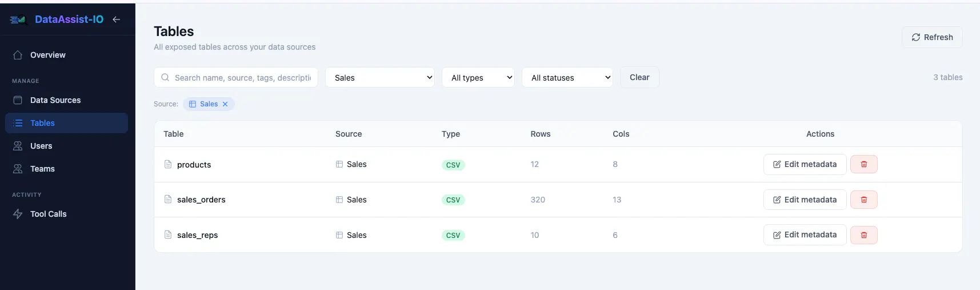Click the DataAssist-IO brand title
The height and width of the screenshot is (290, 980).
click(69, 19)
